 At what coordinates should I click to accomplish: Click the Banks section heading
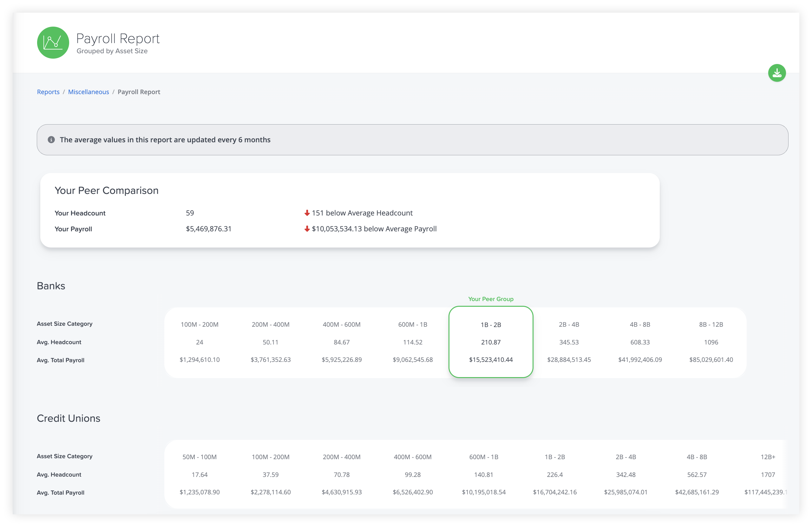click(51, 286)
